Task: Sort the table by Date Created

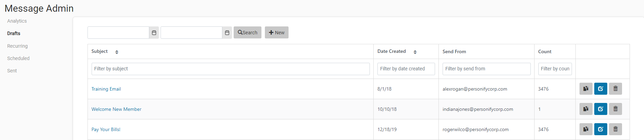Action: click(x=415, y=52)
